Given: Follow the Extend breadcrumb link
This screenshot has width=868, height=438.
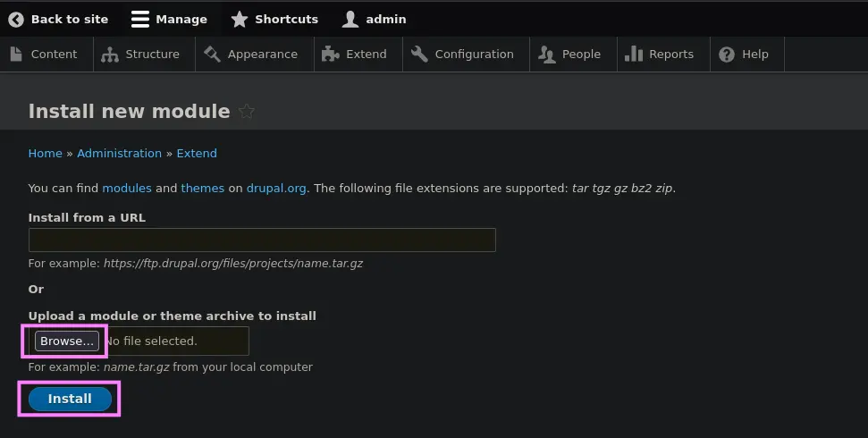Looking at the screenshot, I should click(x=197, y=153).
